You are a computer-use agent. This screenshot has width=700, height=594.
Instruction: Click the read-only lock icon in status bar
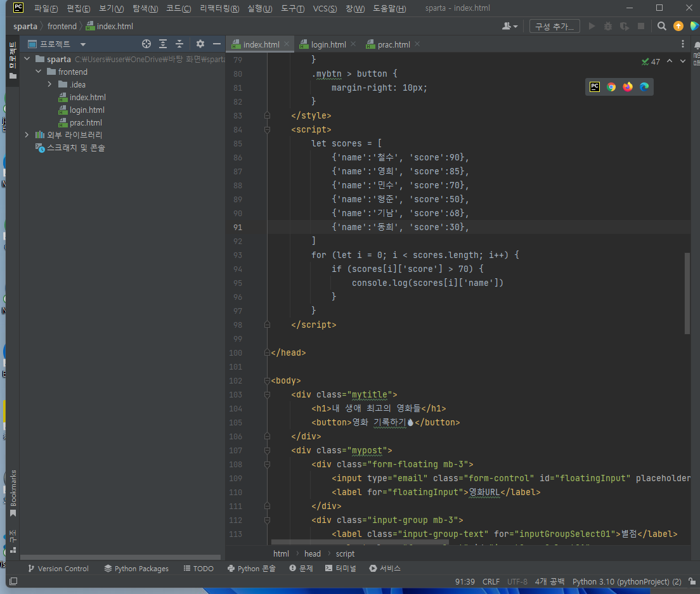click(x=692, y=581)
